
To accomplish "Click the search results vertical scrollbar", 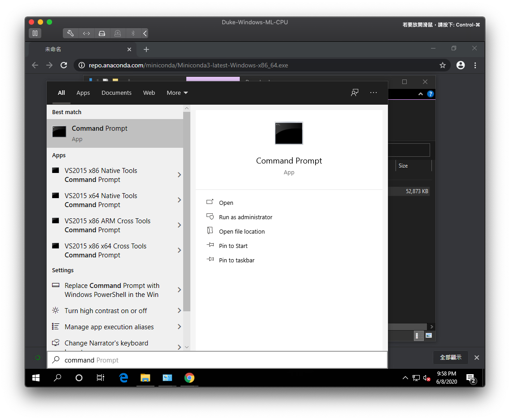I will (x=186, y=211).
